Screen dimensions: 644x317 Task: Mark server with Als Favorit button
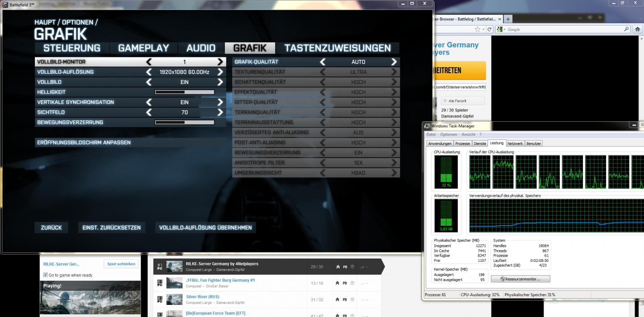463,101
